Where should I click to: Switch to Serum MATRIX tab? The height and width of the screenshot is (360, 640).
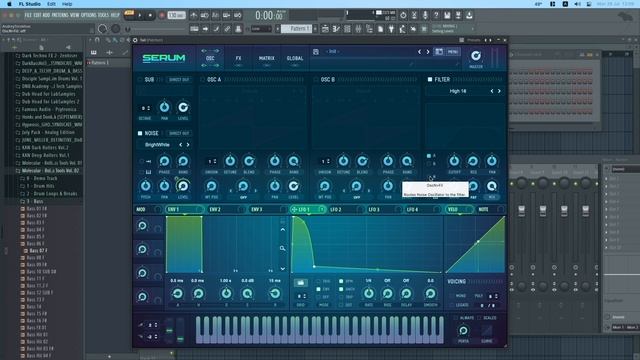(267, 58)
